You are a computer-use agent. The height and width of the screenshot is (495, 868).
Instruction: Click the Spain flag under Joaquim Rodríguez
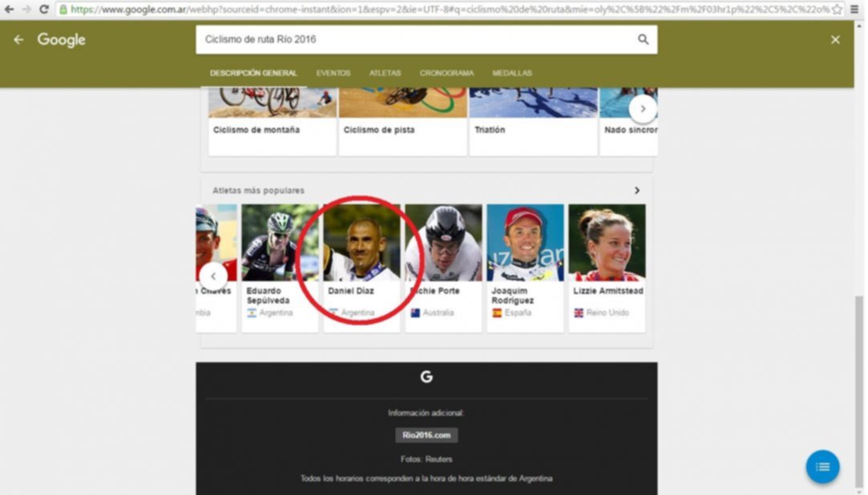(497, 313)
